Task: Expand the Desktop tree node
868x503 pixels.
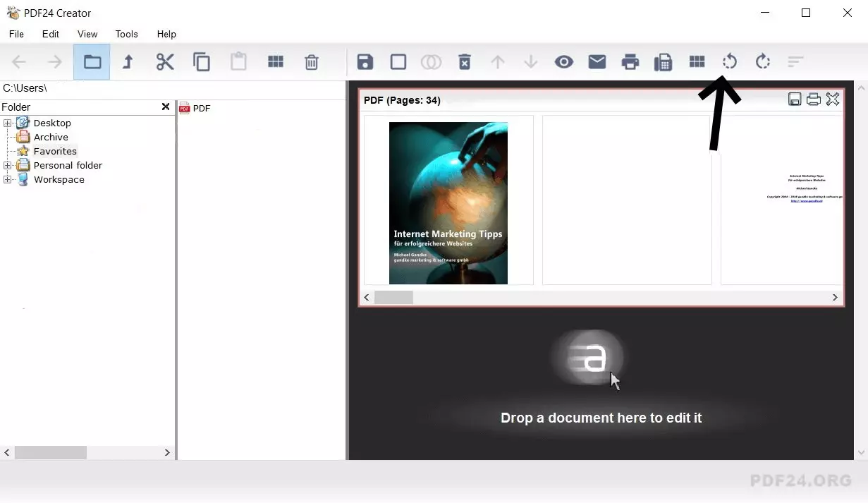Action: pos(8,123)
